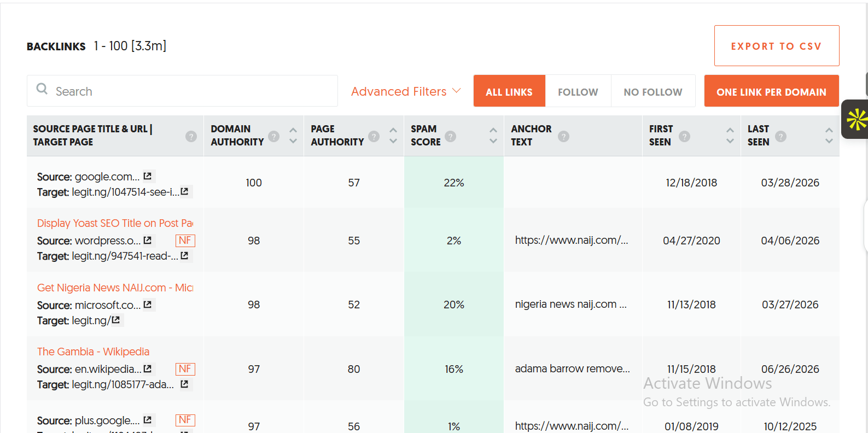Click anchor text 'adama barrow remove...'
This screenshot has width=868, height=433.
573,368
